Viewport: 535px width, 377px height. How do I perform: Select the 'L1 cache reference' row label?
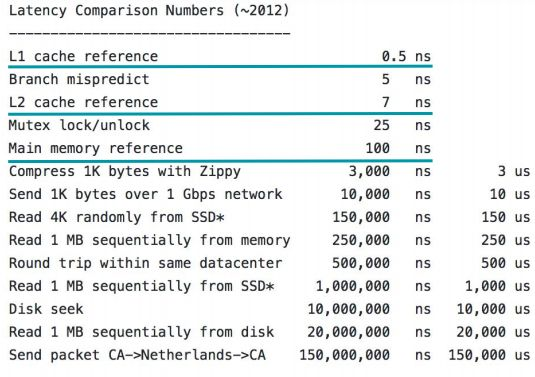[x=83, y=56]
